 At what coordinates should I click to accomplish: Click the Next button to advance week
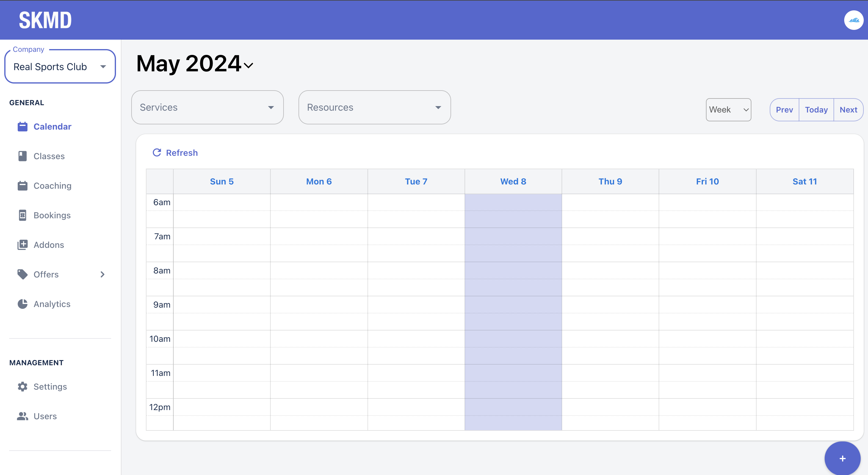click(x=848, y=109)
